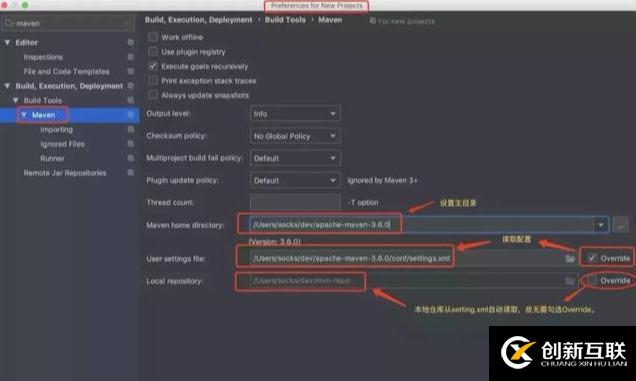This screenshot has width=636, height=381.
Task: Click the copy icon in the Build Tools row
Action: click(131, 100)
